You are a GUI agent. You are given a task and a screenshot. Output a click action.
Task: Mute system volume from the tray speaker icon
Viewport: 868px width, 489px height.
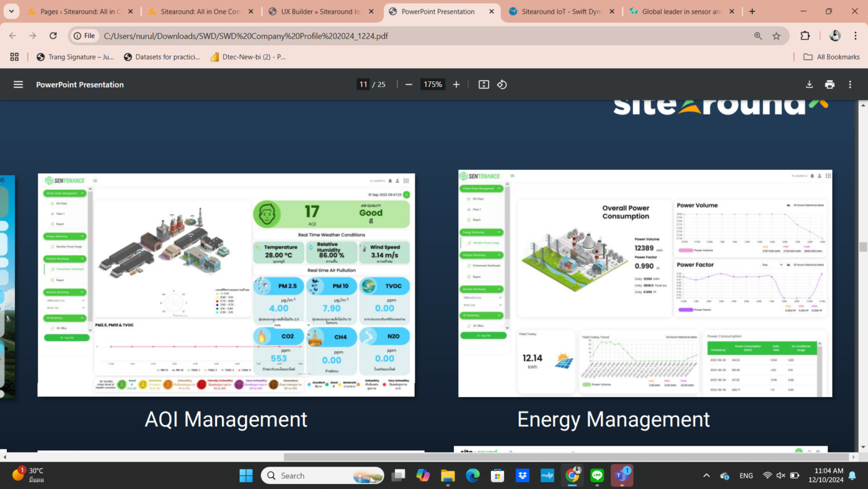[779, 475]
